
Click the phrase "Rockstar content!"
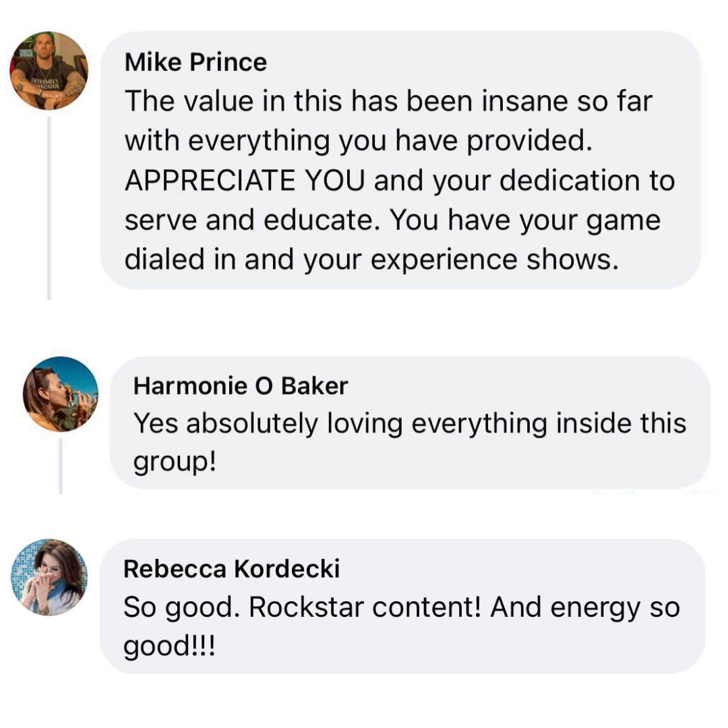(365, 607)
